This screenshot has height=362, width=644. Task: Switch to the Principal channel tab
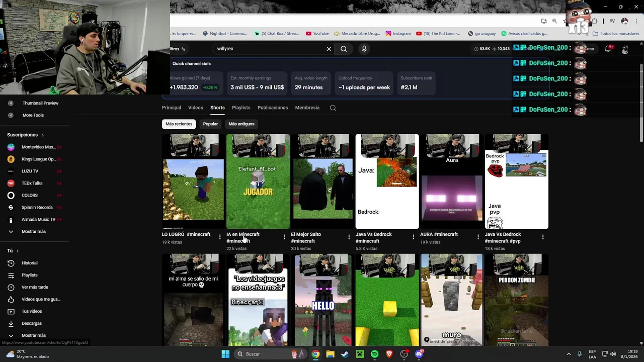click(x=172, y=108)
